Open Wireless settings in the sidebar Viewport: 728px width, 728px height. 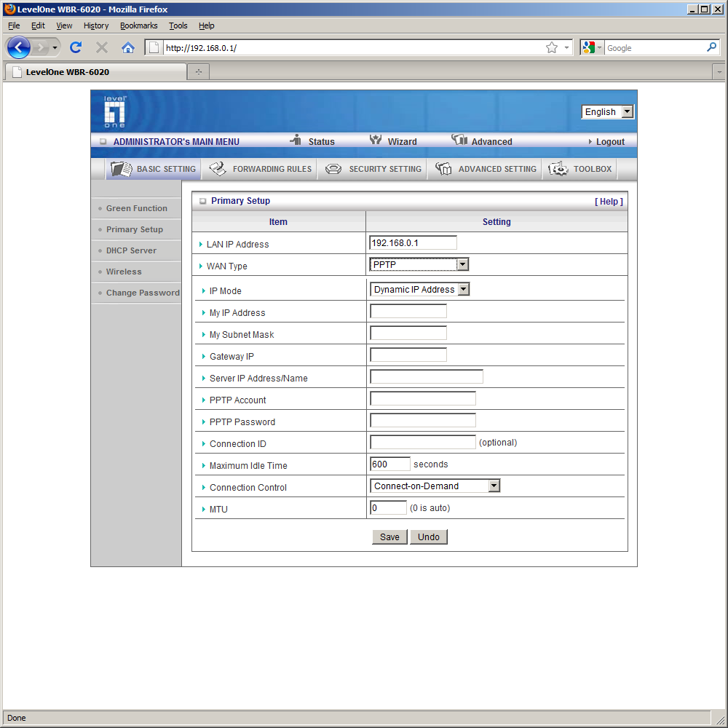(124, 272)
